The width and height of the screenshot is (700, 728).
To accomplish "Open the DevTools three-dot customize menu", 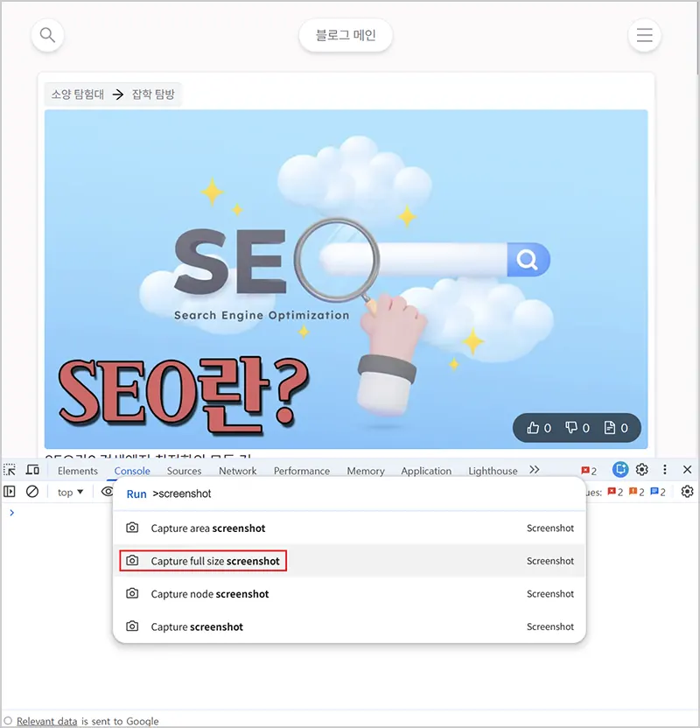I will tap(664, 470).
